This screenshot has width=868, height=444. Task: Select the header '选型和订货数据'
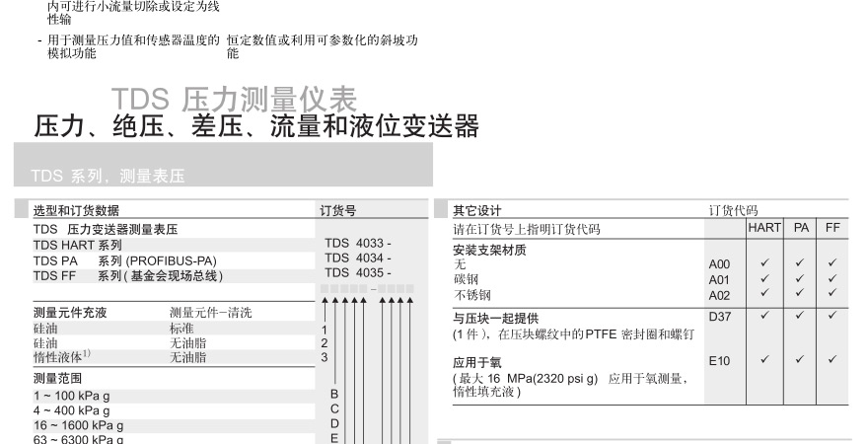(76, 210)
